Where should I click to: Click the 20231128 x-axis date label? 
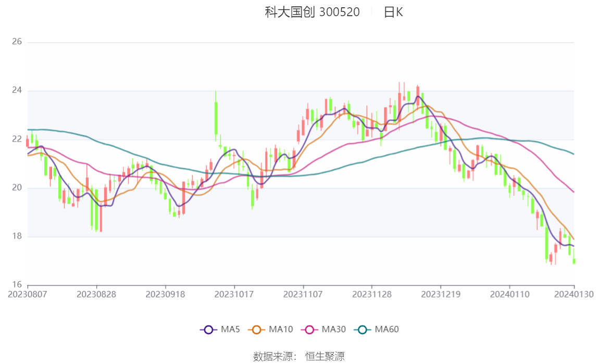372,294
